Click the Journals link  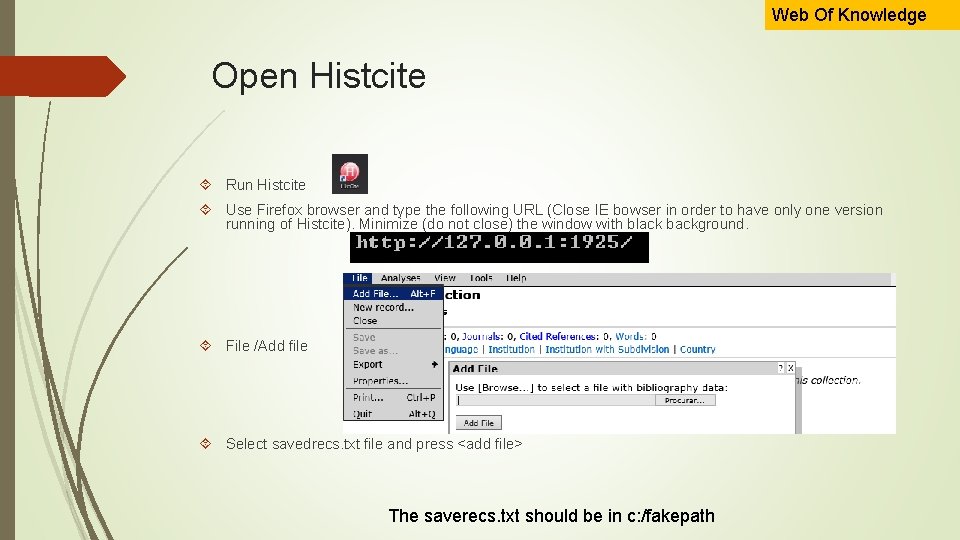pos(482,336)
